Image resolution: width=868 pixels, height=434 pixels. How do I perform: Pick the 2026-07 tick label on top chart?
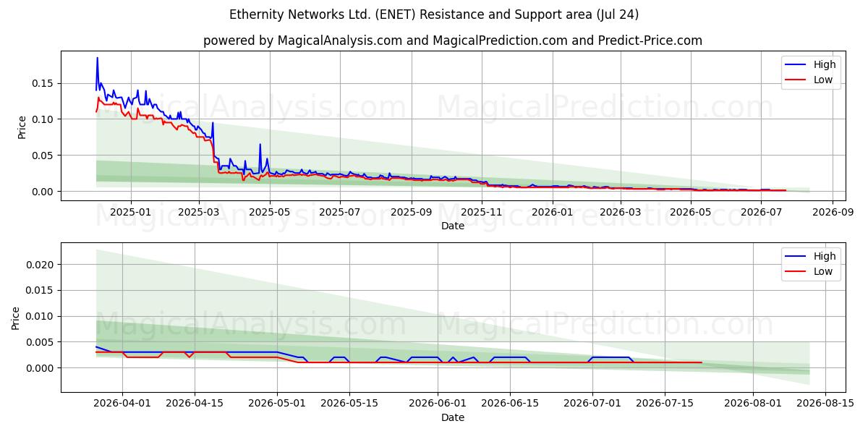761,212
